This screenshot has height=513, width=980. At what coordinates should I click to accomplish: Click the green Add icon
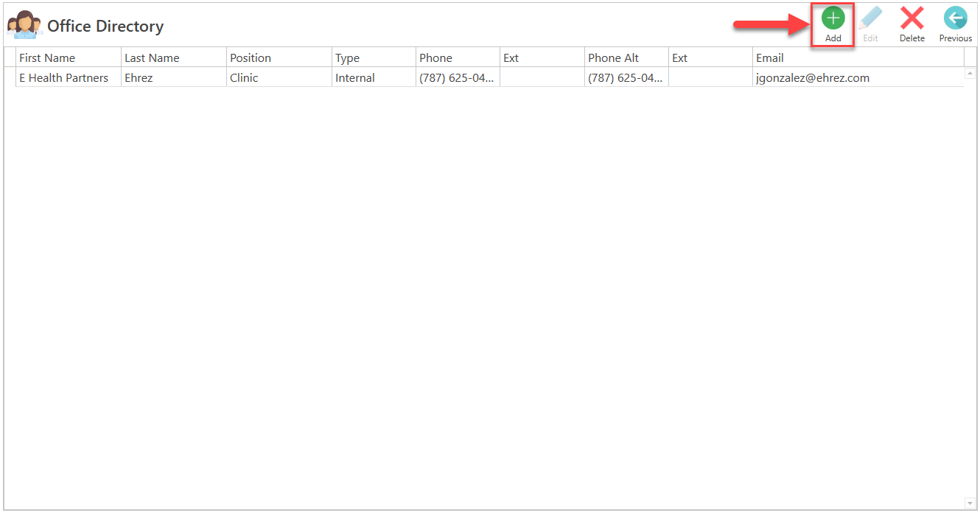(x=833, y=18)
